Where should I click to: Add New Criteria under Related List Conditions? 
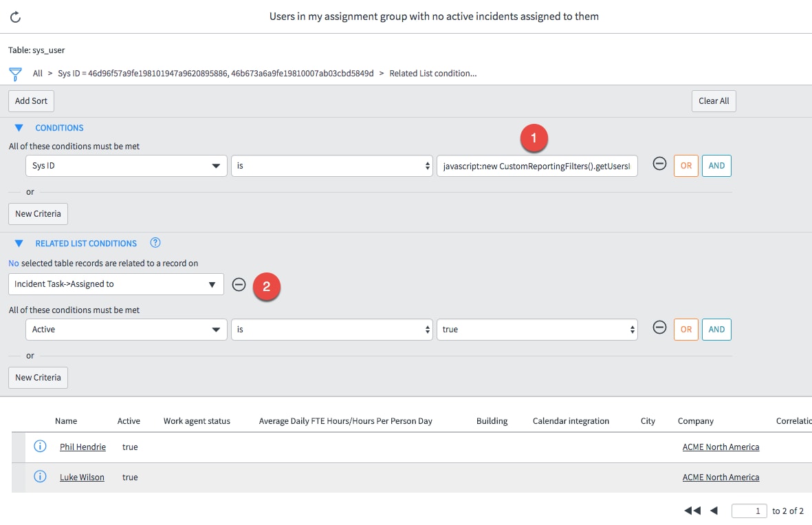click(x=38, y=377)
